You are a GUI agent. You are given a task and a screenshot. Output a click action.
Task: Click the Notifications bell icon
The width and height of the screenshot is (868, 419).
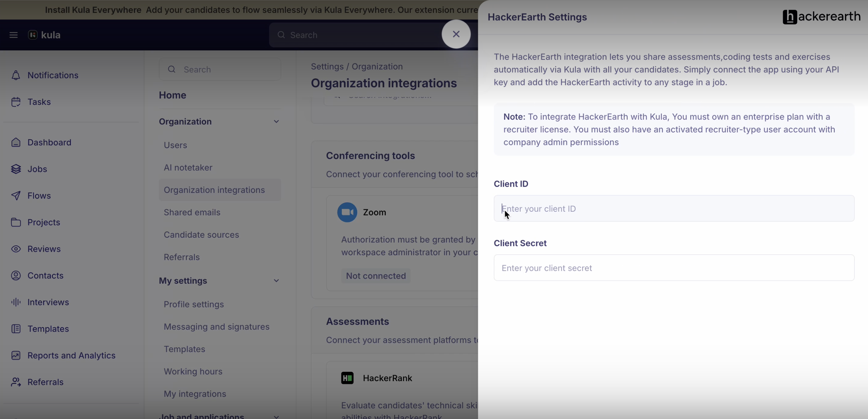(16, 75)
